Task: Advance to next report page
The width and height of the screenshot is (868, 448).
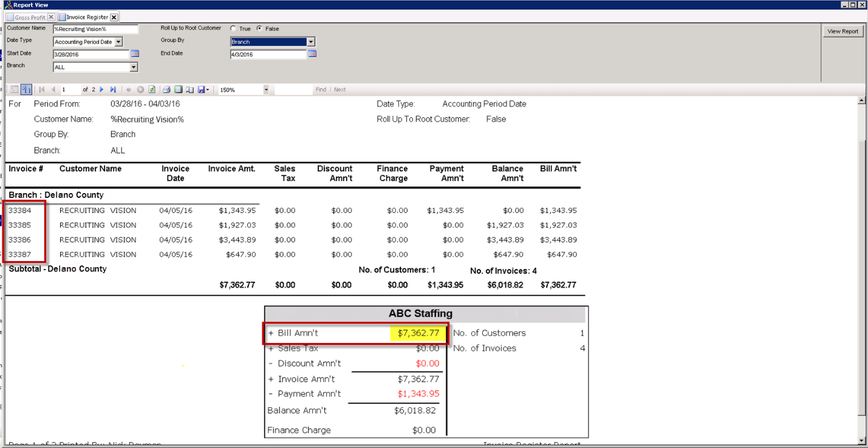Action: [x=101, y=89]
